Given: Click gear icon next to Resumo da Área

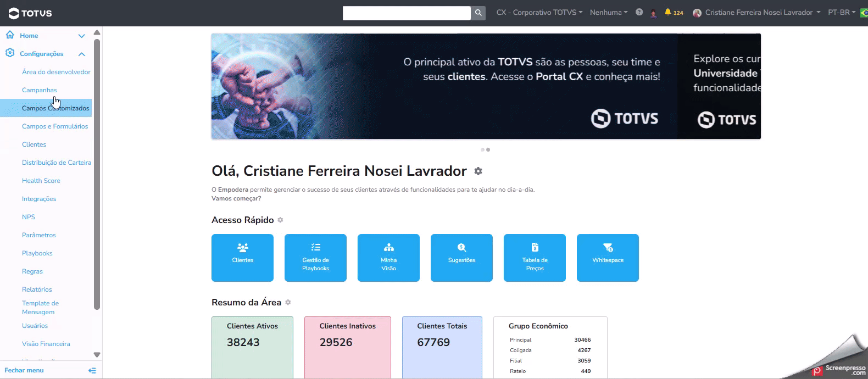Looking at the screenshot, I should click(288, 302).
